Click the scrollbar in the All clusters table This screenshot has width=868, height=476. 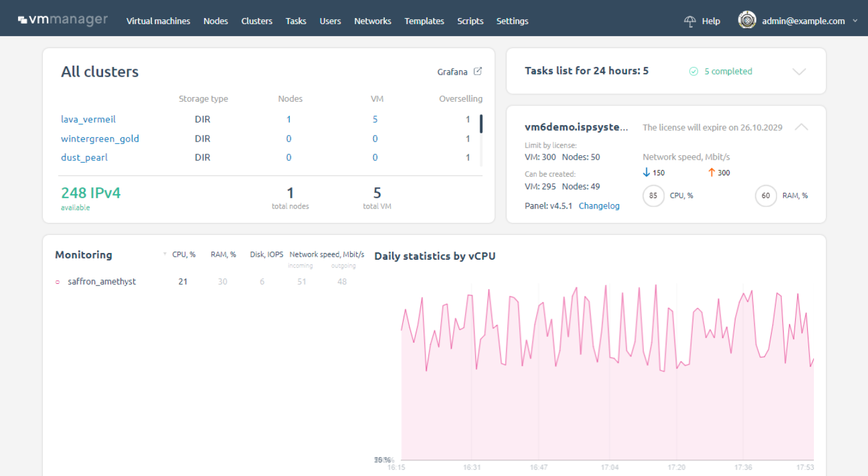pyautogui.click(x=480, y=124)
